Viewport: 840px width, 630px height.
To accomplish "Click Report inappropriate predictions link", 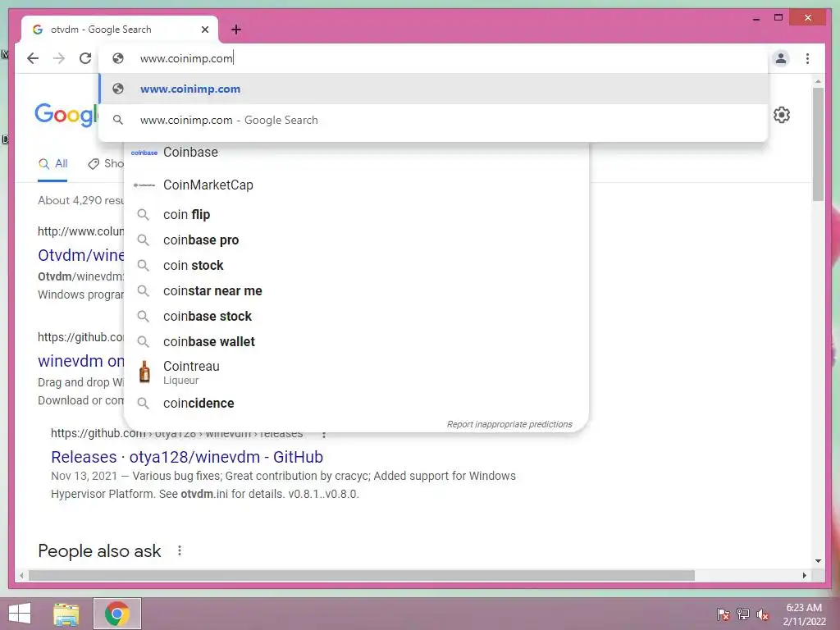I will tap(509, 424).
